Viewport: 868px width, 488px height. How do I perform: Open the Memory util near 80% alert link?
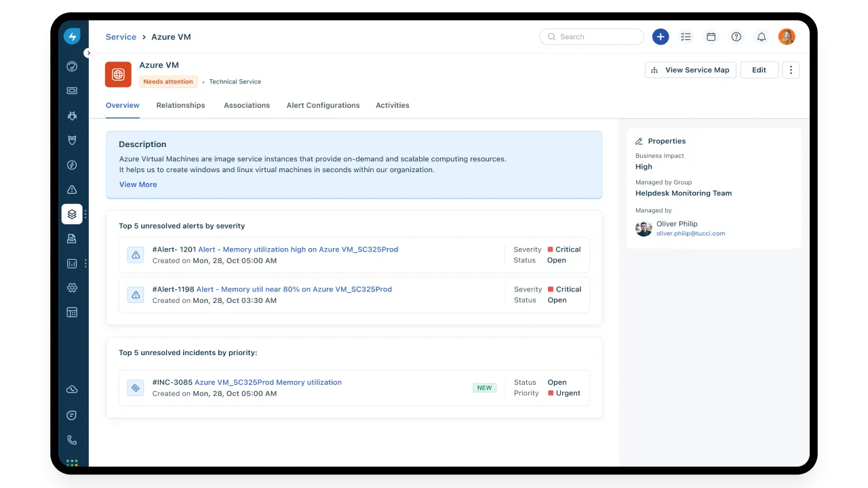pos(294,289)
